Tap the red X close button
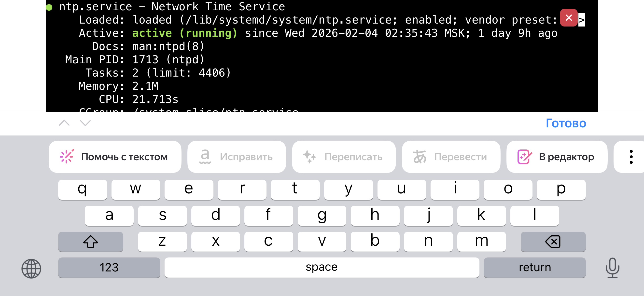The width and height of the screenshot is (644, 296). (569, 18)
